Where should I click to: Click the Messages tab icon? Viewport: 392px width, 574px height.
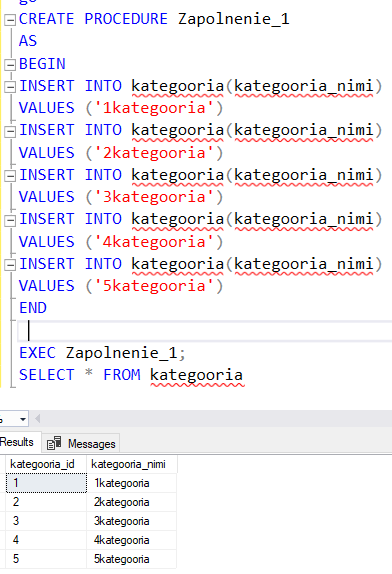pyautogui.click(x=54, y=443)
